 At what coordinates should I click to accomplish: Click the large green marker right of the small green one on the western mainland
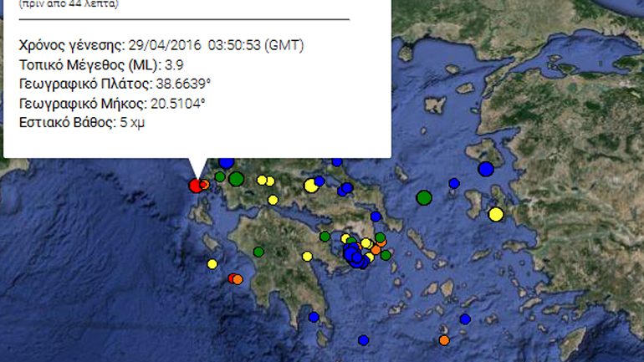point(236,179)
